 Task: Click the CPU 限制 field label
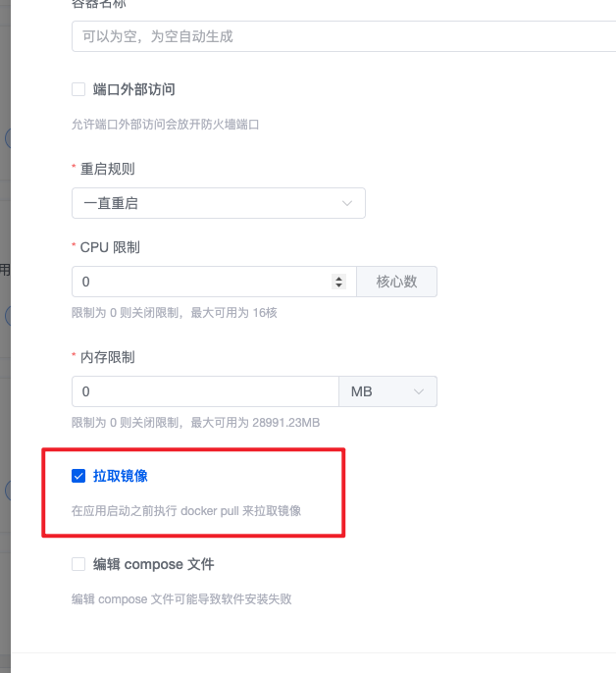pos(110,247)
